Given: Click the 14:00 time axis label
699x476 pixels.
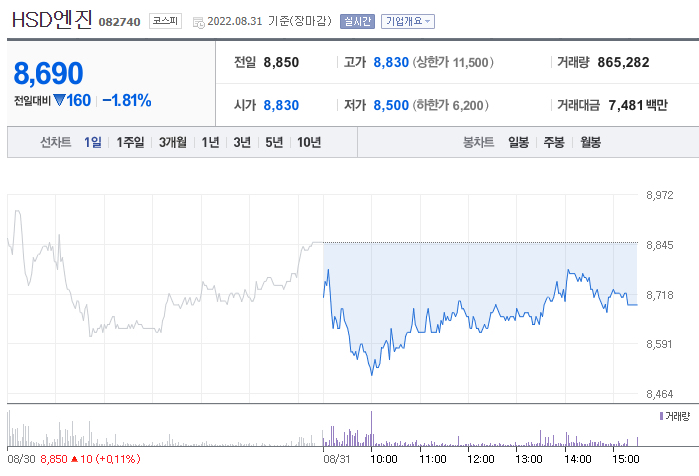Looking at the screenshot, I should (578, 459).
